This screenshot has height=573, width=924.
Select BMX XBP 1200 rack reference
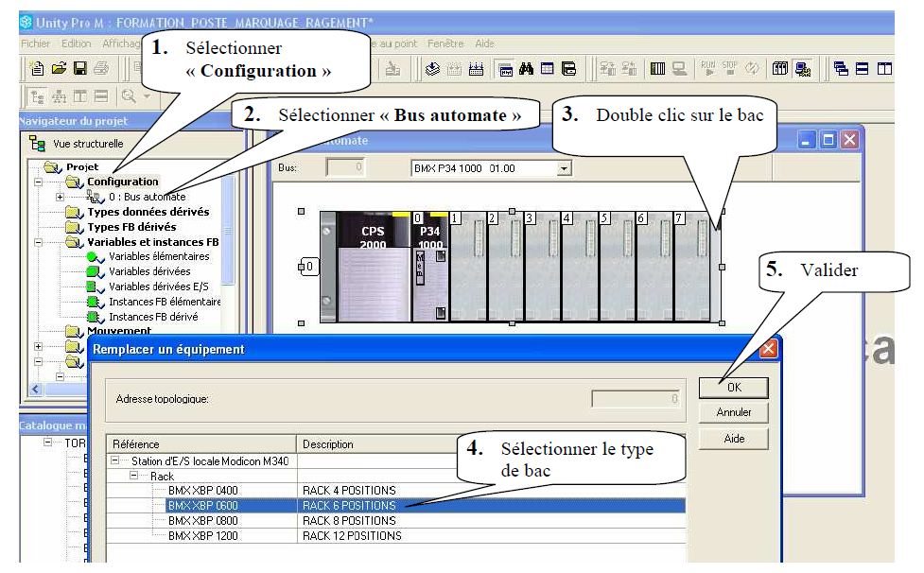(202, 536)
